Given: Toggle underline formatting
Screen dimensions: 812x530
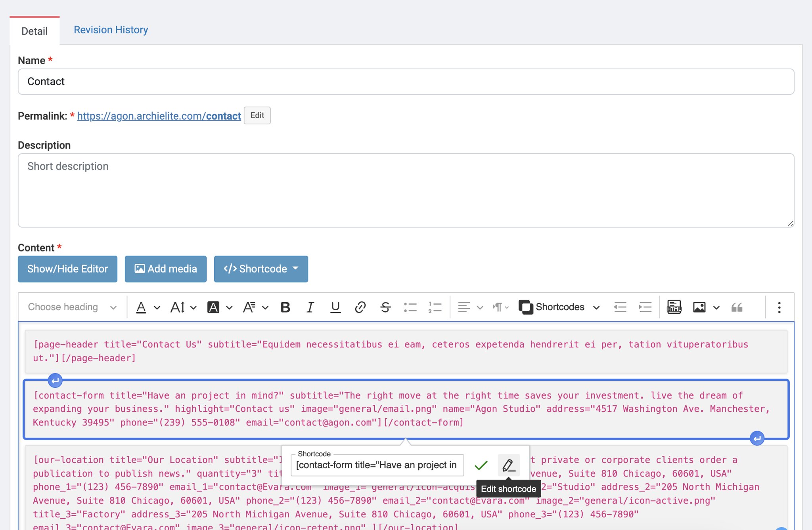Looking at the screenshot, I should 335,307.
